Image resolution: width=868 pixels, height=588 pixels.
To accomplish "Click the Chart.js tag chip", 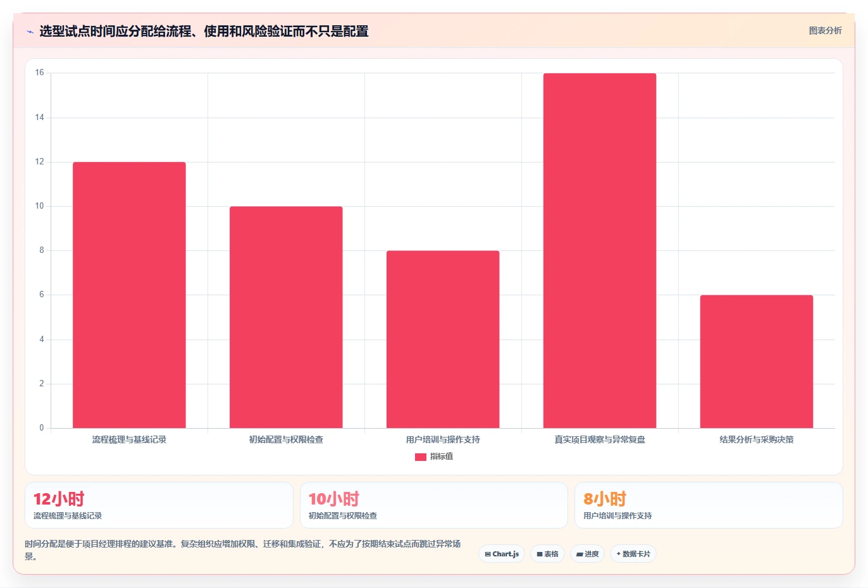I will point(502,554).
